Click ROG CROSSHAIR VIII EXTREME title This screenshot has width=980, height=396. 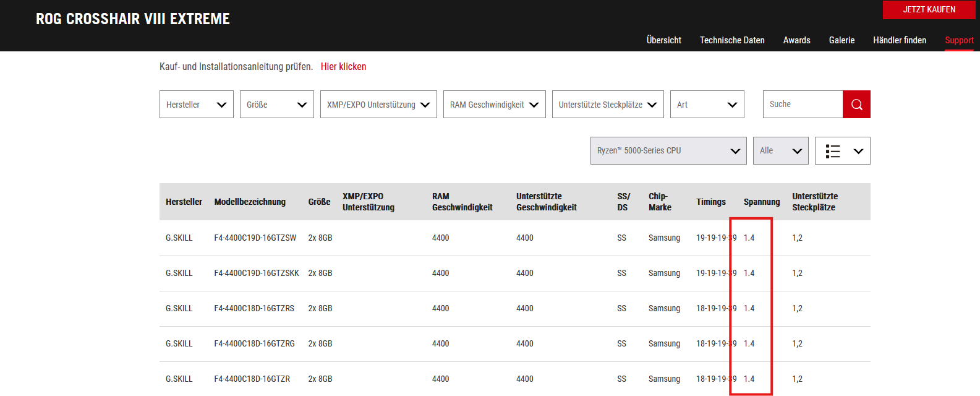point(133,19)
